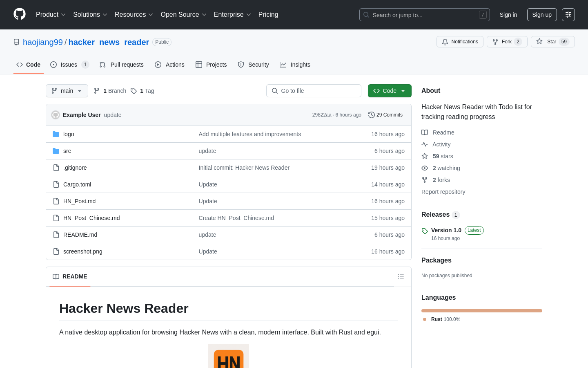Open the hacker_news_reader repository link
This screenshot has height=368, width=588.
pos(109,42)
